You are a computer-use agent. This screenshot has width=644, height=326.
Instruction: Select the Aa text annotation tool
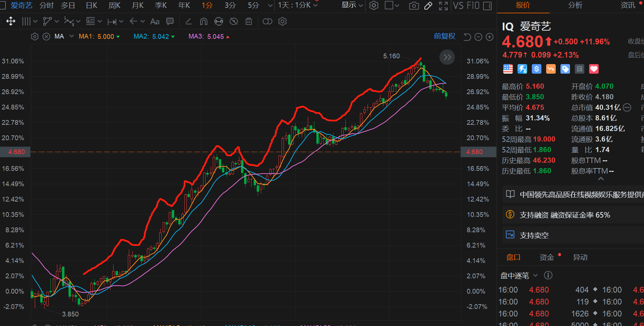tap(155, 21)
